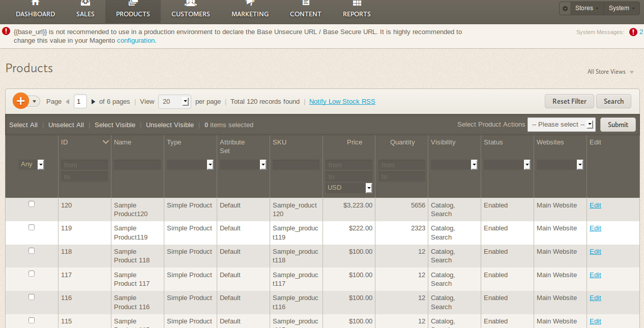
Task: Check the box for product 119
Action: (x=32, y=227)
